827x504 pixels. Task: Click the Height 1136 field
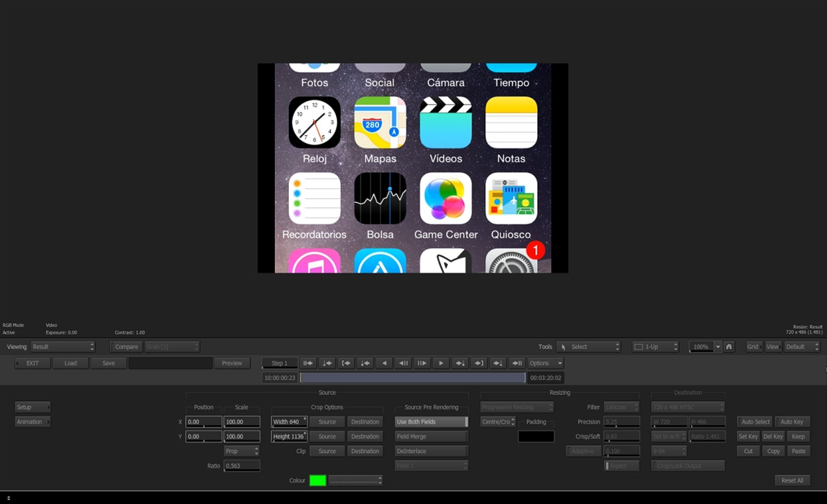(289, 436)
